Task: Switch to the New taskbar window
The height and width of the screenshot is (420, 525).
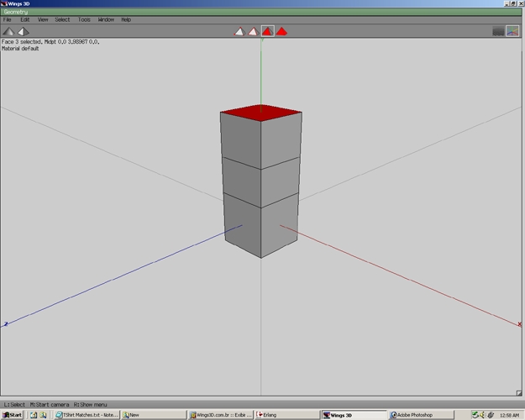Action: point(154,415)
